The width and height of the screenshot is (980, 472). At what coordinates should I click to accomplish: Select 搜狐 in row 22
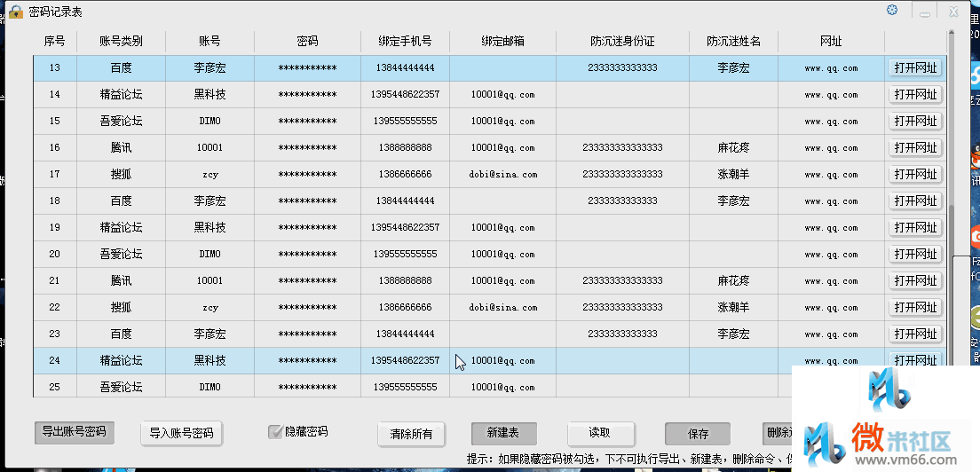click(x=122, y=307)
